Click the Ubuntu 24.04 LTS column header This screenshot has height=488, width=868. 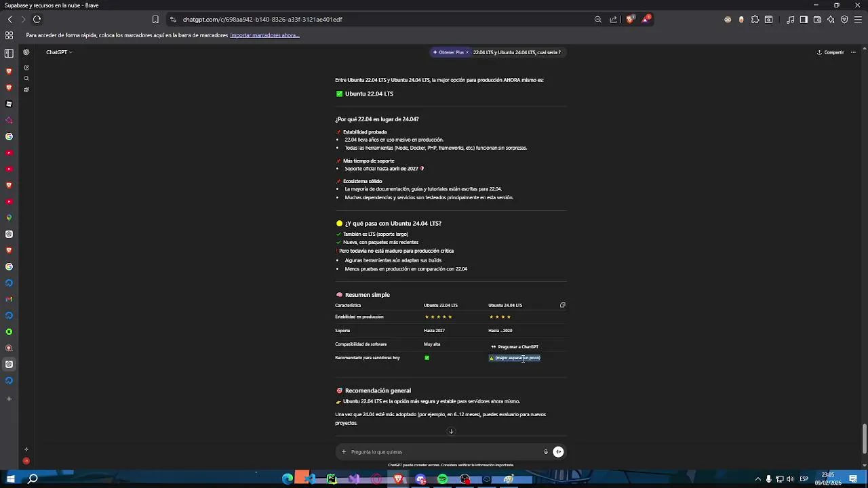pos(505,305)
